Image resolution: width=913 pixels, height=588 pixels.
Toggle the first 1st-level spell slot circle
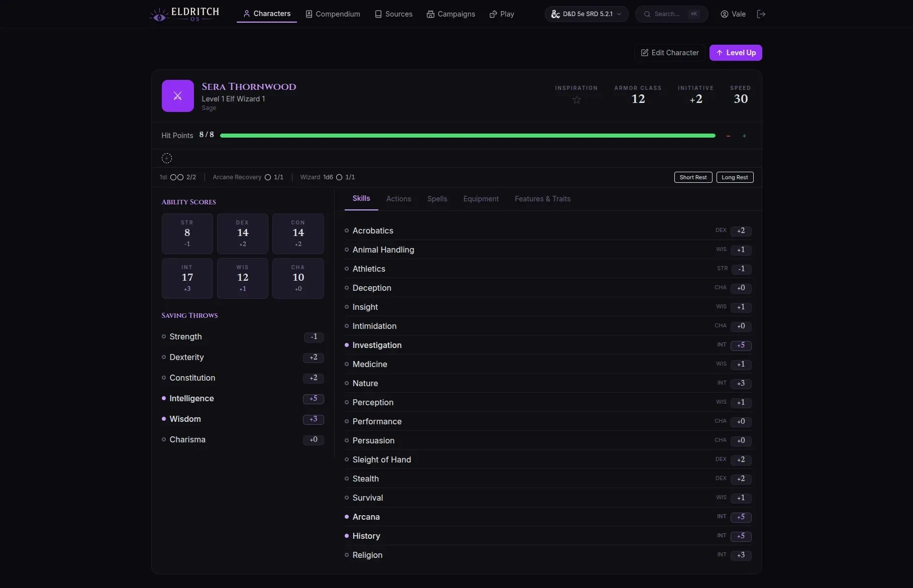(x=173, y=177)
